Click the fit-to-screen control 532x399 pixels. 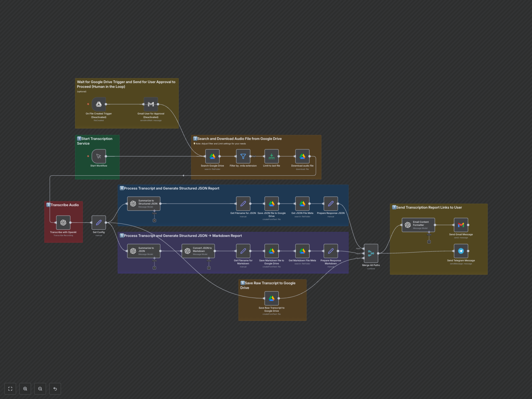(x=10, y=389)
